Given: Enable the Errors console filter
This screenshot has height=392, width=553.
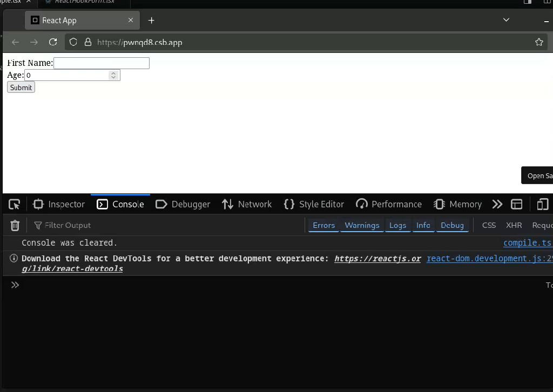Looking at the screenshot, I should (323, 225).
